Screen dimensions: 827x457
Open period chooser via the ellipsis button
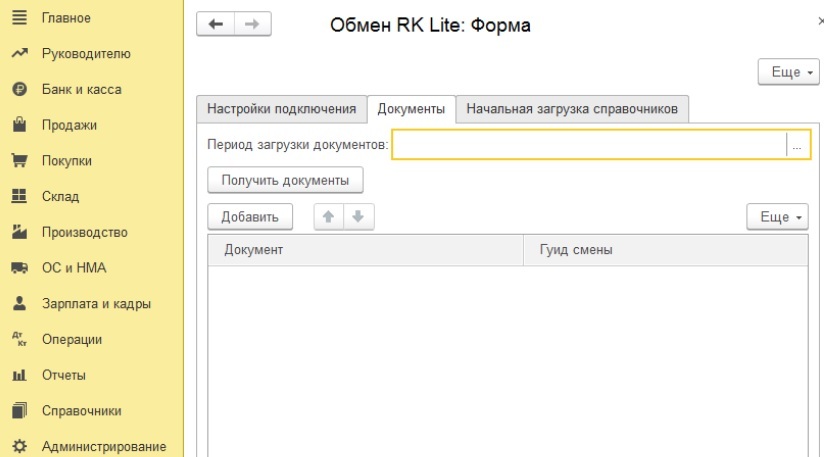[797, 145]
